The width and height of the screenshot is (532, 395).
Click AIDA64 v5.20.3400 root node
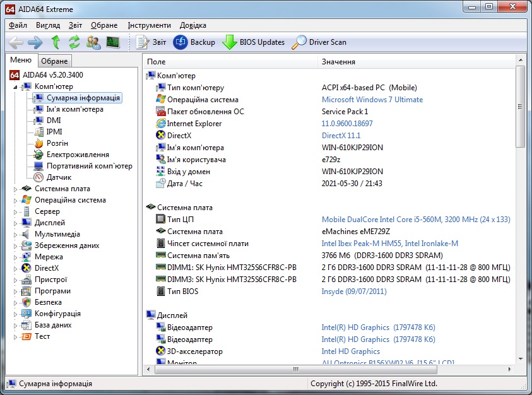(52, 75)
